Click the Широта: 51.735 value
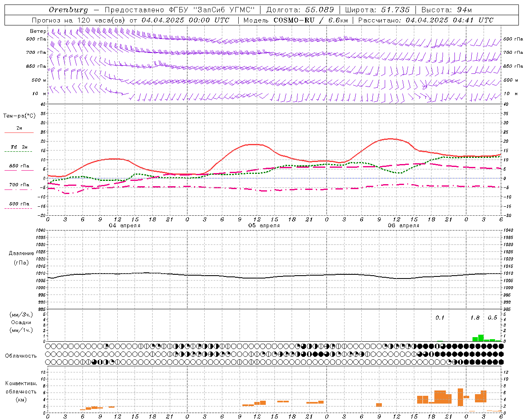Image resolution: width=525 pixels, height=420 pixels. [377, 10]
